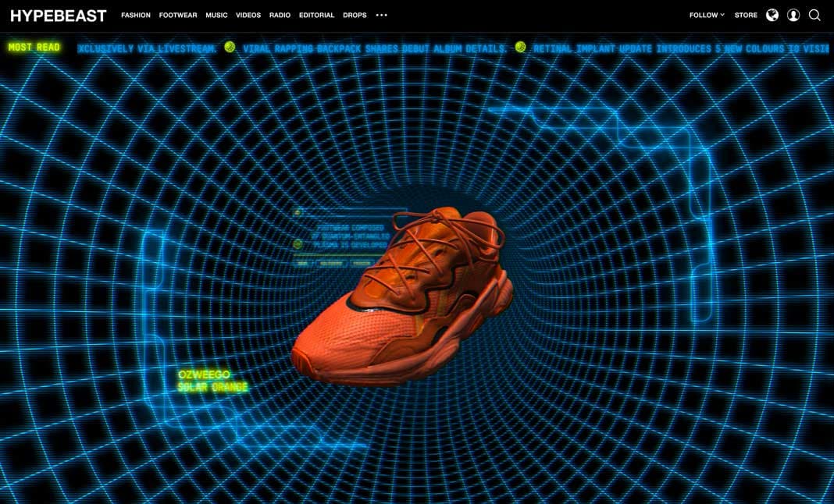Open the retinal implant update headline
Screen dimensions: 834x504
point(683,49)
